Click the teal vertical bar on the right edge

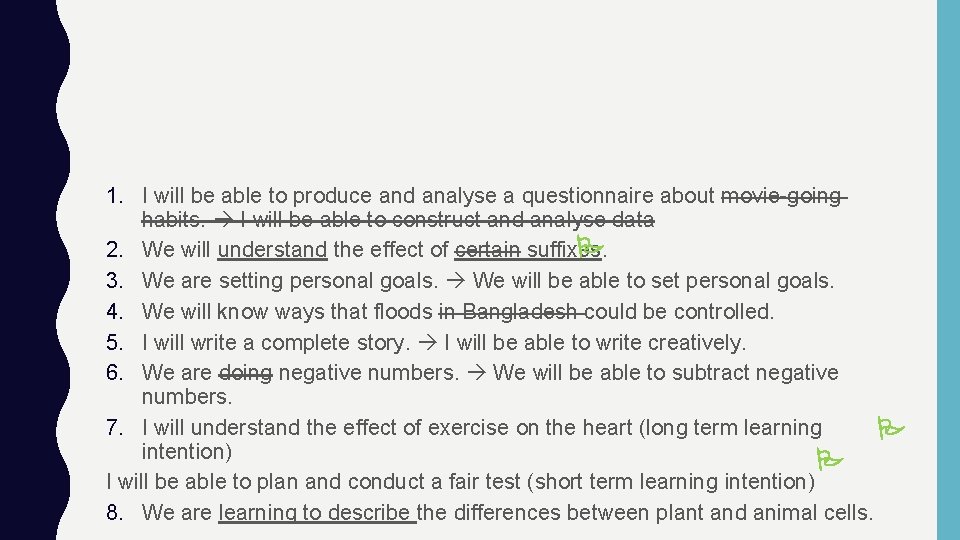[x=948, y=270]
